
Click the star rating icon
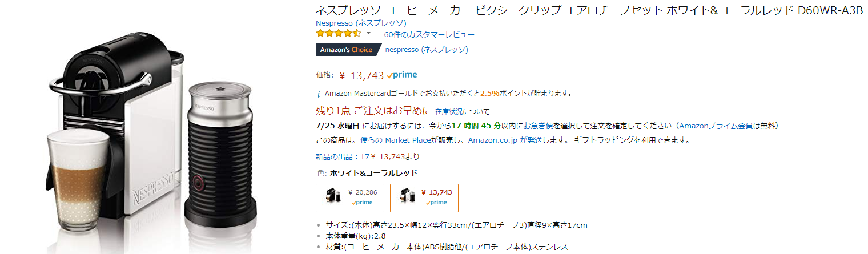(339, 34)
